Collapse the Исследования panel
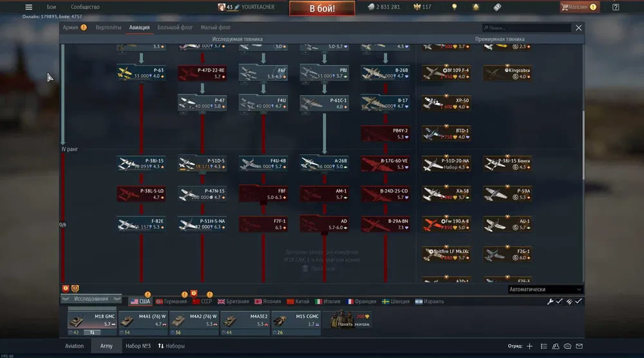Viewport: 644px width, 358px height. click(x=91, y=299)
